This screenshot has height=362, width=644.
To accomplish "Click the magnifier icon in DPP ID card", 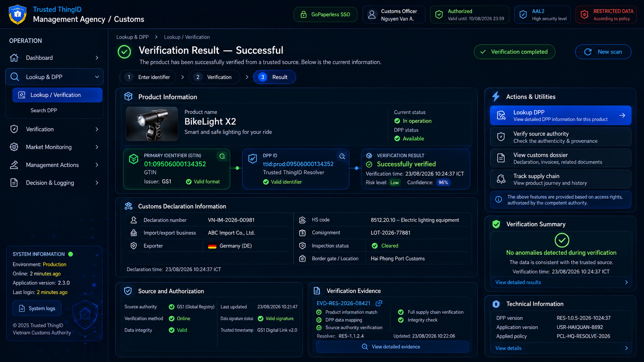I will (x=342, y=156).
